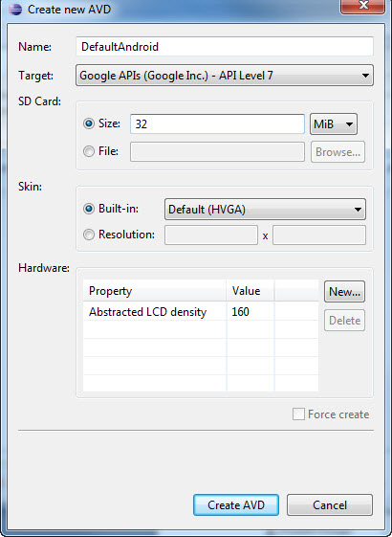This screenshot has height=537, width=392.
Task: Click the Name field containing DefaultAndroid
Action: coord(225,46)
